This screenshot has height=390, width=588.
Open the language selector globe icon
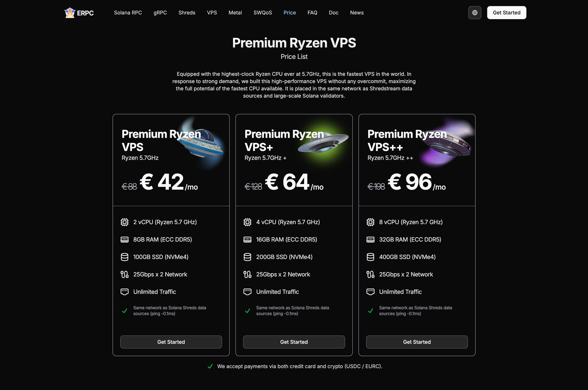(x=475, y=12)
